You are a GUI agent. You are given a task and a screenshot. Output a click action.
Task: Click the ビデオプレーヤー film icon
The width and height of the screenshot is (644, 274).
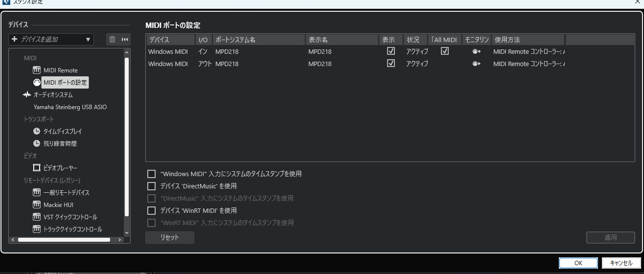(37, 168)
